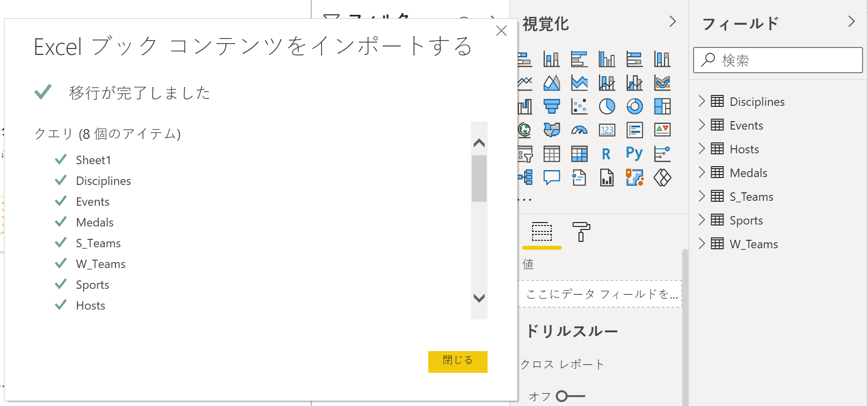Click the ここにデータ フィールドを... drop zone
This screenshot has height=406, width=868.
pos(600,294)
